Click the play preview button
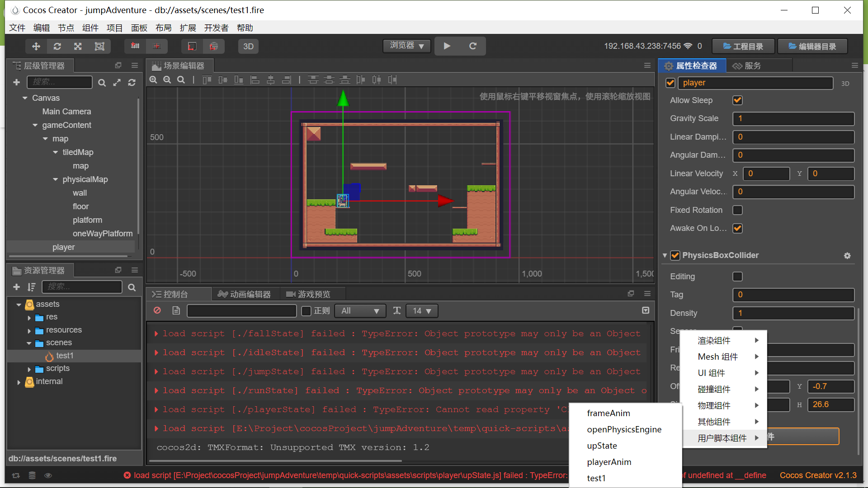The width and height of the screenshot is (868, 488). coord(447,46)
